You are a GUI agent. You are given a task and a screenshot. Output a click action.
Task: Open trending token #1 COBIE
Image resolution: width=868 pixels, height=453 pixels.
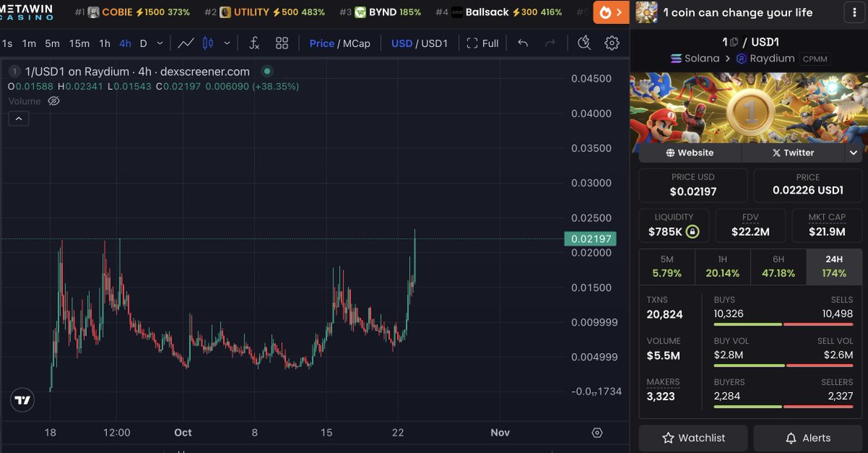coord(132,12)
